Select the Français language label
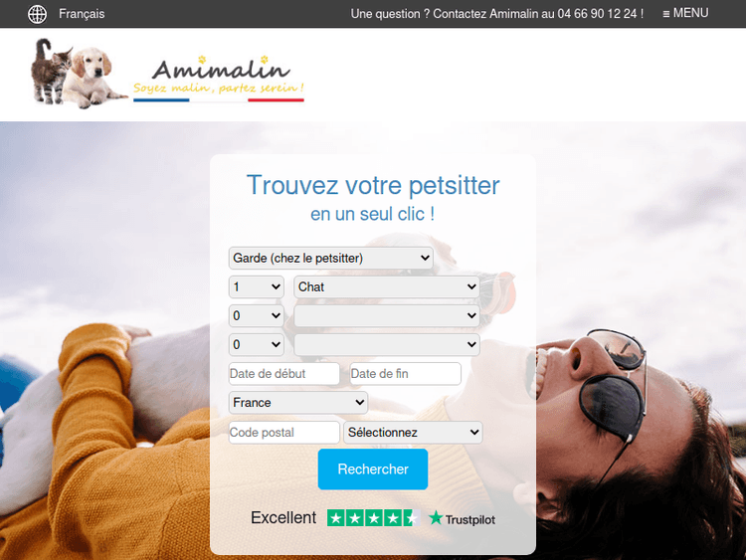 pos(82,14)
